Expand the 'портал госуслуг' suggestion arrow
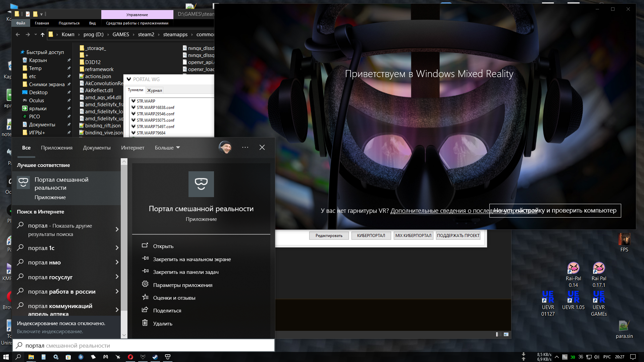Viewport: 644px width, 362px height. click(117, 277)
